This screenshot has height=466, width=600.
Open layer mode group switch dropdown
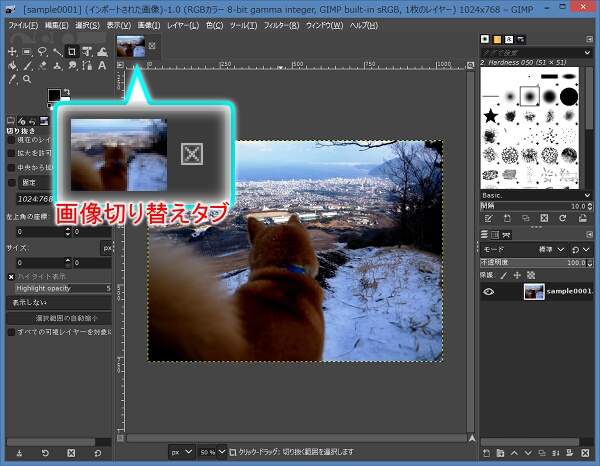point(581,249)
